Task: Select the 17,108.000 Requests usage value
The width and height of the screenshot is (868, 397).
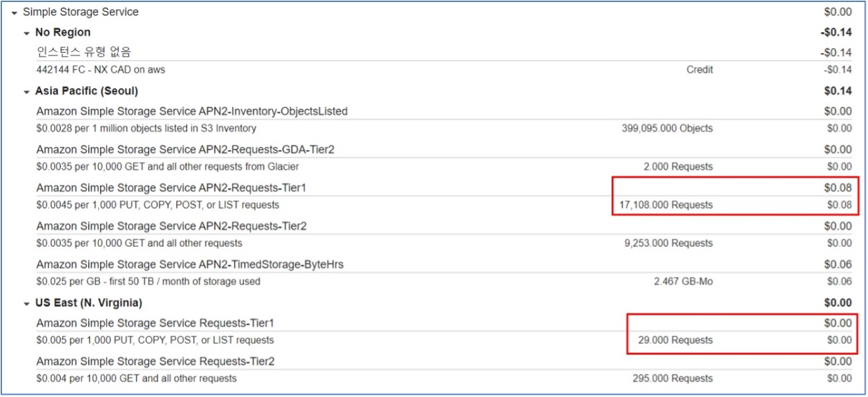Action: coord(666,205)
